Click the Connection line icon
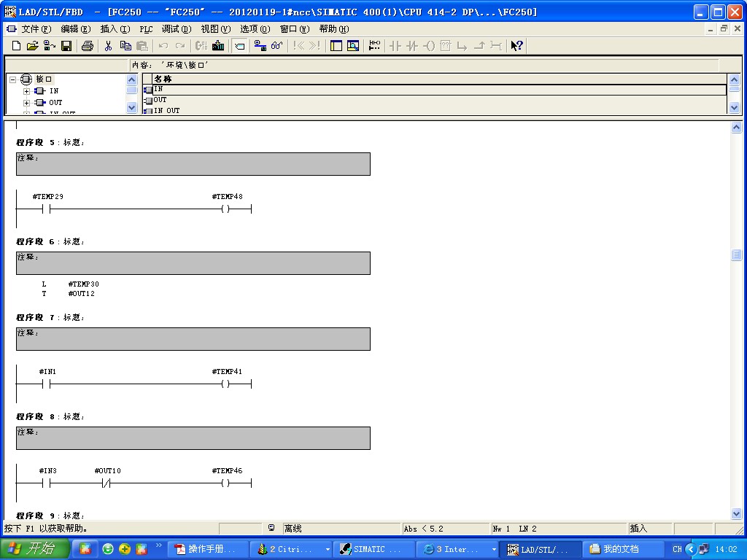 (x=496, y=46)
